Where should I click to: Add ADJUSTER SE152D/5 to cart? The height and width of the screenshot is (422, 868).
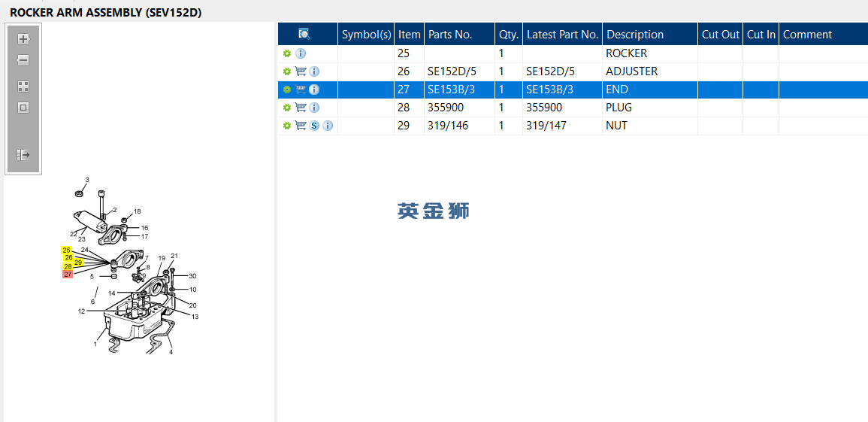[301, 71]
